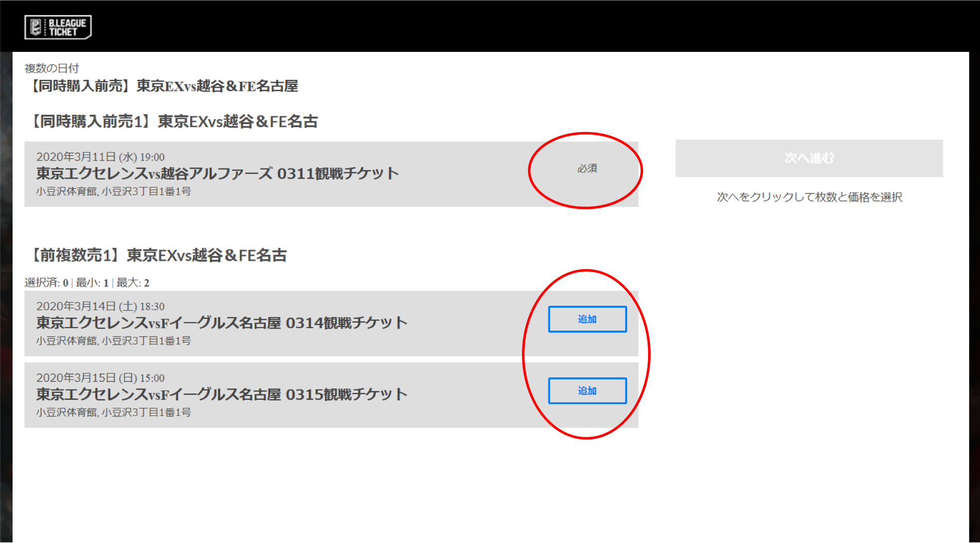Click the 選択済 min/max counter text
Viewport: 980px width, 543px height.
click(87, 283)
